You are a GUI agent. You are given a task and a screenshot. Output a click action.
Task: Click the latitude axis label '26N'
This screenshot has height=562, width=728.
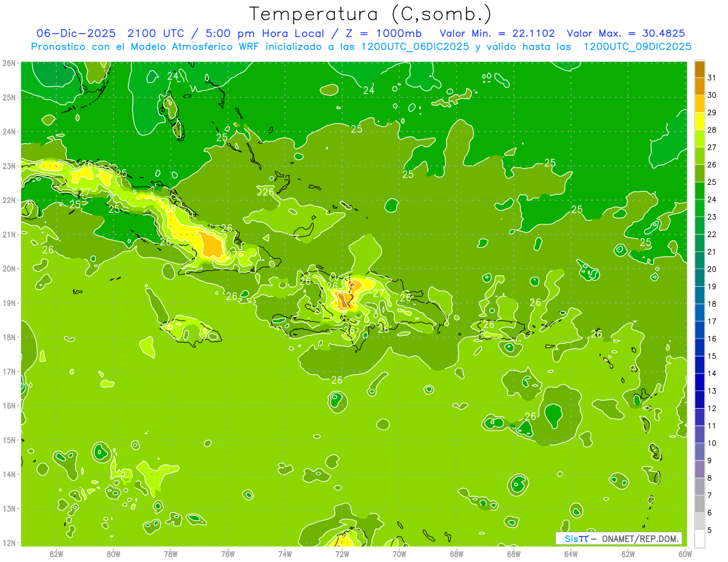point(9,63)
